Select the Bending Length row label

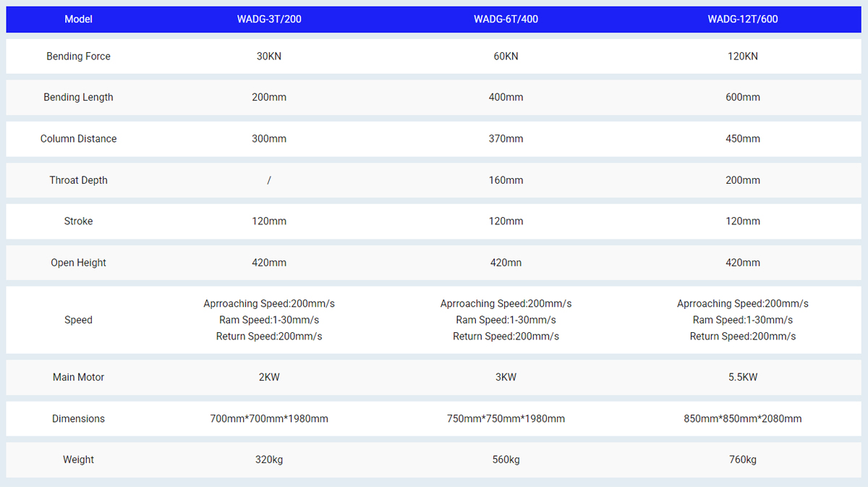pyautogui.click(x=78, y=98)
